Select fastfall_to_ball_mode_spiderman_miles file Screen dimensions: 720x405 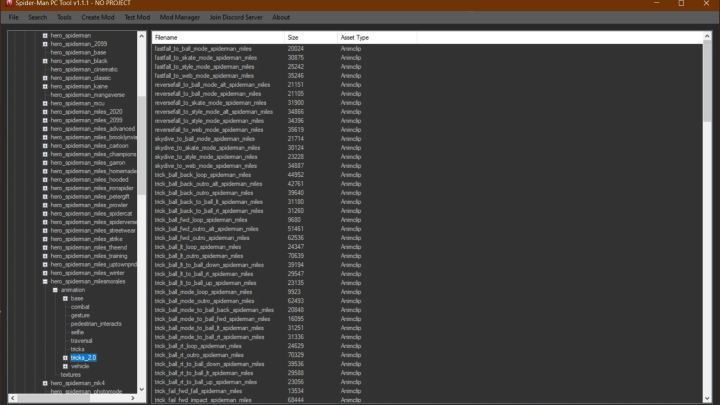(203, 49)
